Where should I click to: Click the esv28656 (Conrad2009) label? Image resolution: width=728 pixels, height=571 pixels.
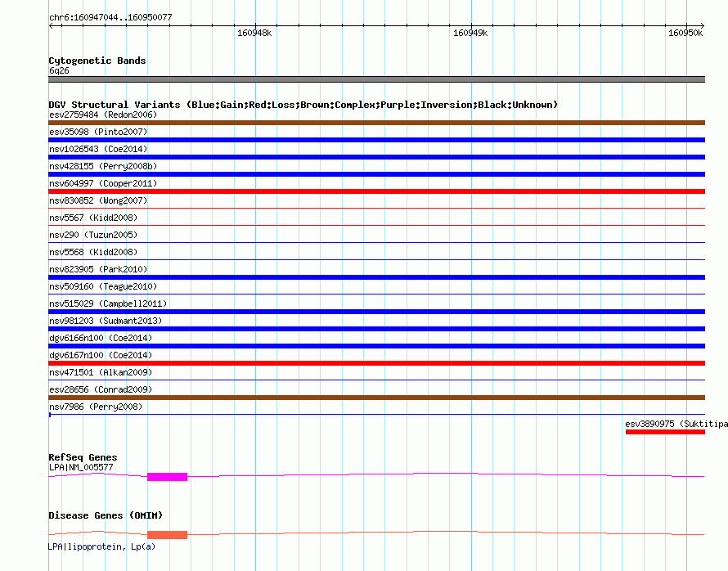point(101,389)
